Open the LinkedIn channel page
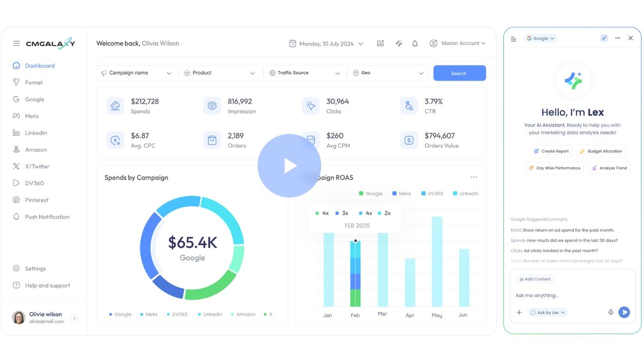The height and width of the screenshot is (362, 644). pos(30,133)
